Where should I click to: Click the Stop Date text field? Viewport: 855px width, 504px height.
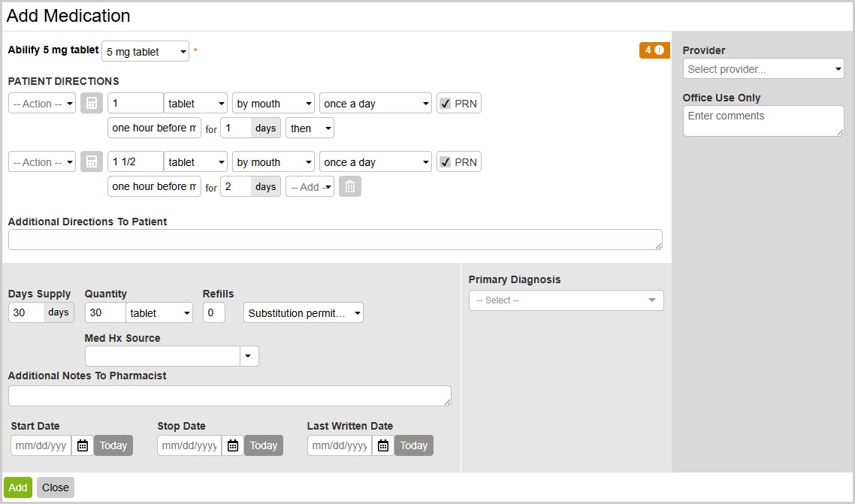click(x=189, y=445)
